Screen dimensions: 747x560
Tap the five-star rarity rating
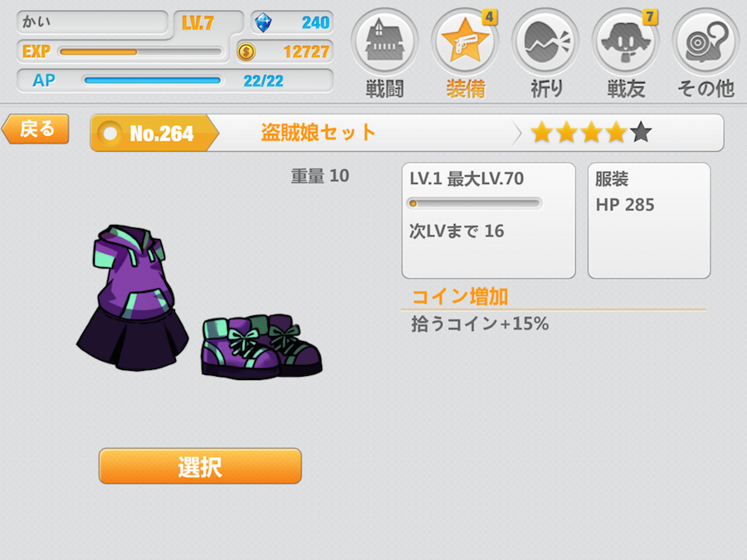click(x=591, y=133)
